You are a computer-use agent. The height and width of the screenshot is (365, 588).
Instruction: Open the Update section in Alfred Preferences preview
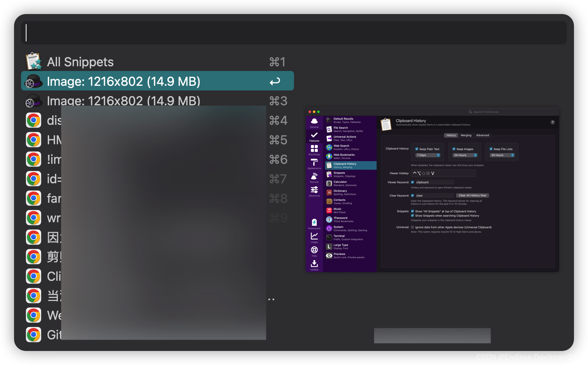(314, 265)
